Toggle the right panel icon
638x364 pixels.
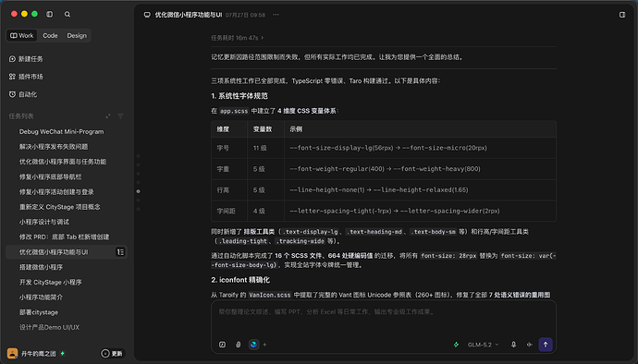[622, 15]
